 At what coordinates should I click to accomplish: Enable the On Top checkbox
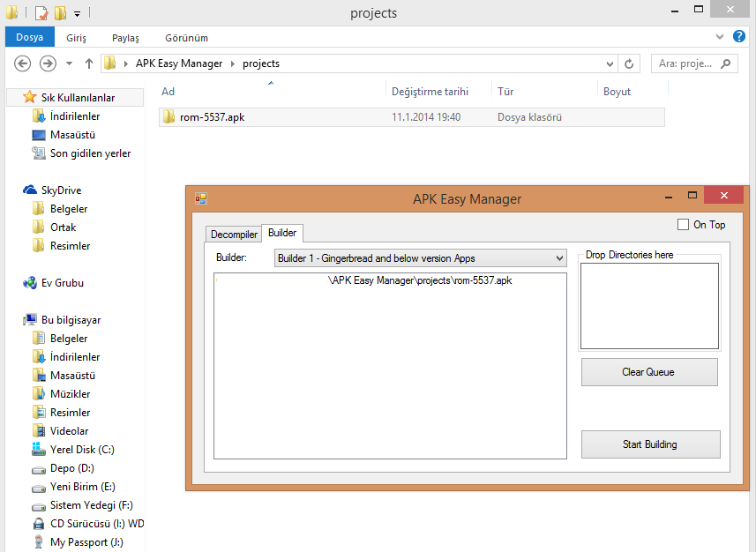tap(684, 225)
